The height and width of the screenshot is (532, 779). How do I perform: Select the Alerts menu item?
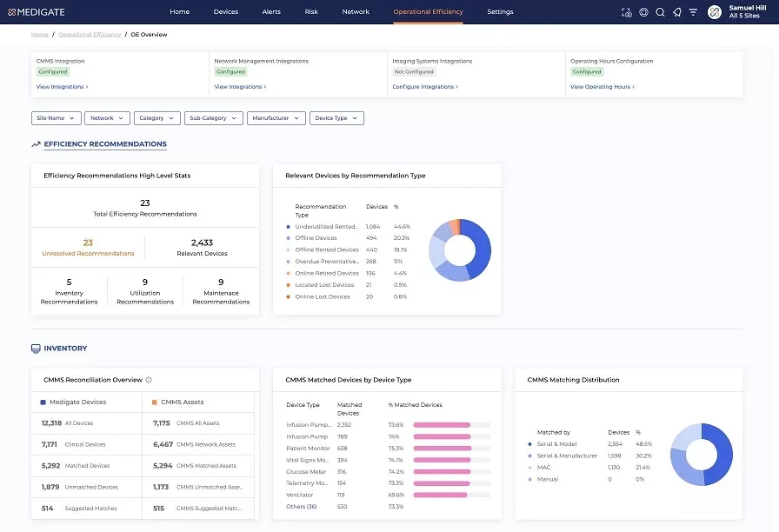[x=271, y=11]
